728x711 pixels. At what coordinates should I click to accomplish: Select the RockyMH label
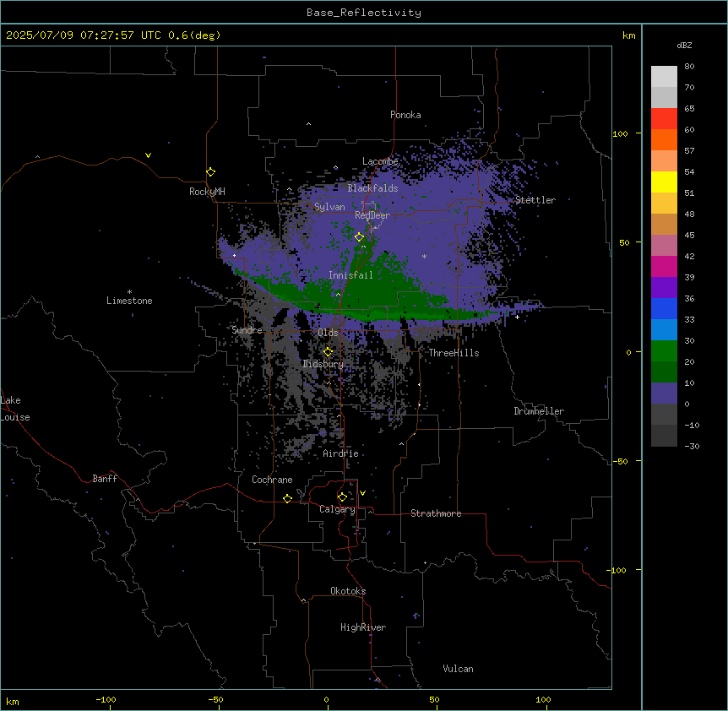click(207, 192)
